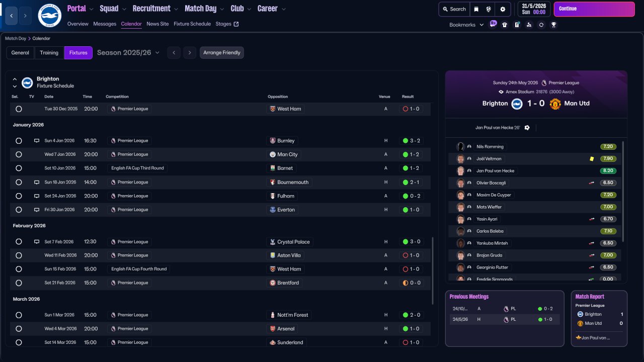Open the Season 2025/26 dropdown
Viewport: 644px width, 362px height.
128,53
